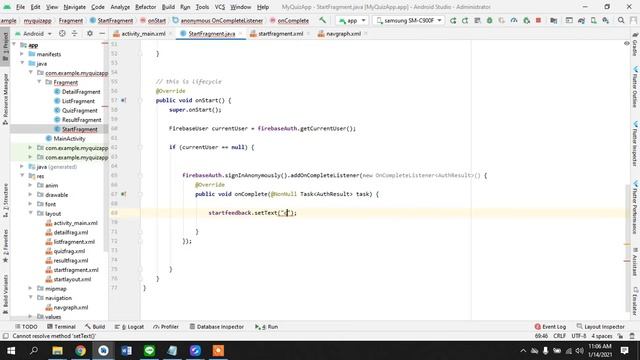Open the VCS menu

click(x=220, y=7)
